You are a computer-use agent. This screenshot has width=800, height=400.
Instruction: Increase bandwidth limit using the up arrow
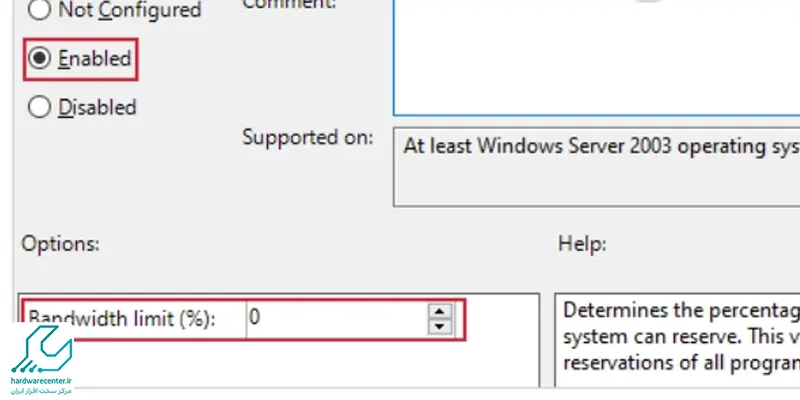click(x=440, y=311)
